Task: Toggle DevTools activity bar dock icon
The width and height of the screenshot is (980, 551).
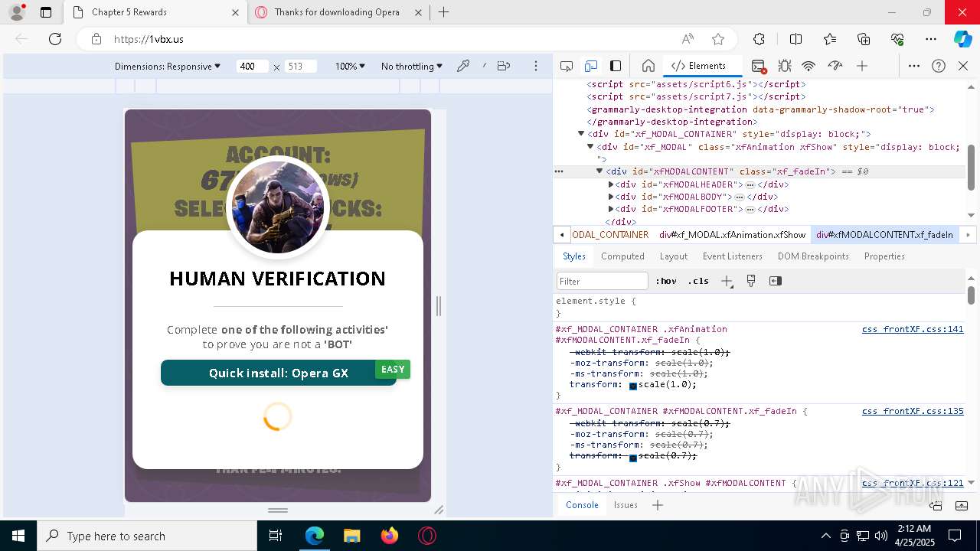Action: click(616, 66)
